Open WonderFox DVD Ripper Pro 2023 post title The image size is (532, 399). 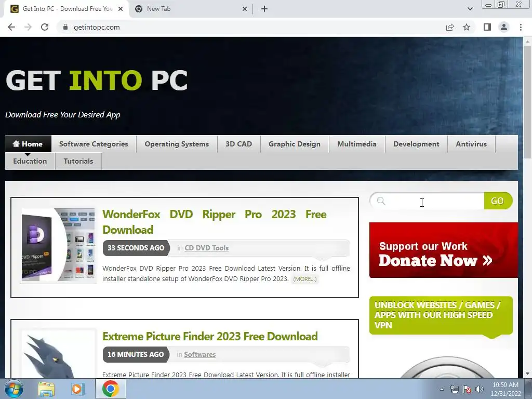(x=215, y=222)
